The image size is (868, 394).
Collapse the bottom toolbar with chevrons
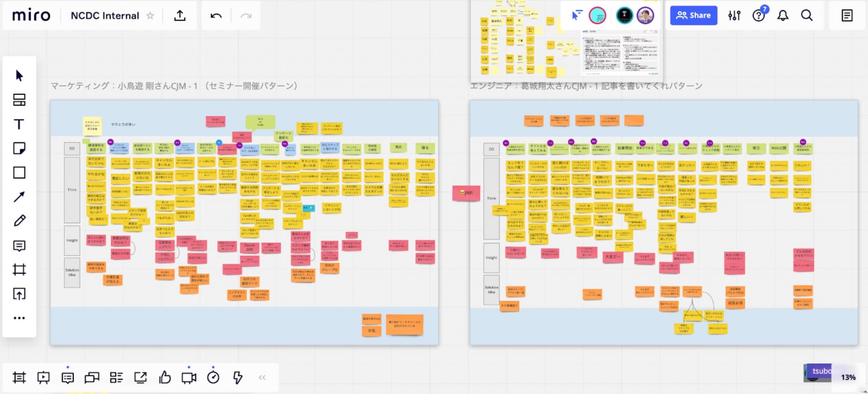[x=262, y=377]
